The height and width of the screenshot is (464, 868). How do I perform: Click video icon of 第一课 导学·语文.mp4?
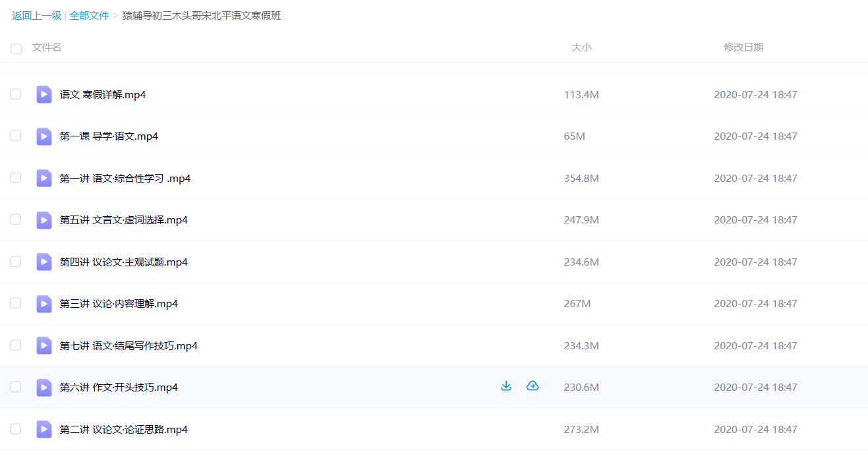[x=44, y=136]
